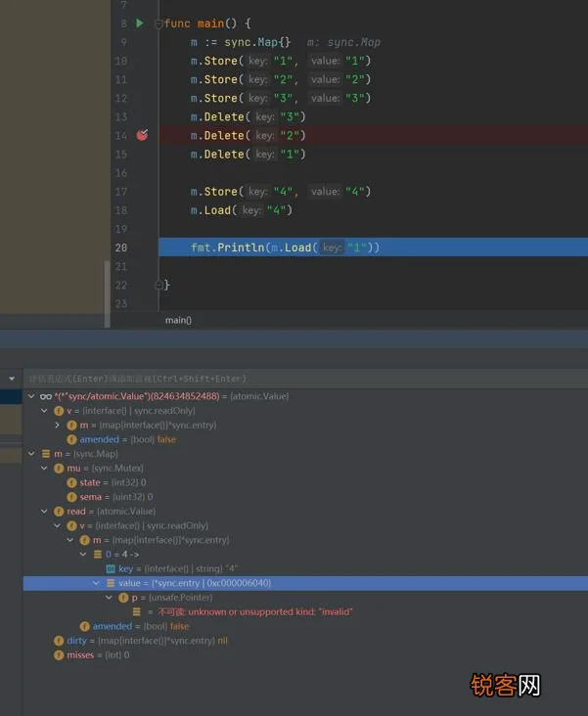
Task: Collapse the m = {sync.Map} node
Action: tap(31, 454)
